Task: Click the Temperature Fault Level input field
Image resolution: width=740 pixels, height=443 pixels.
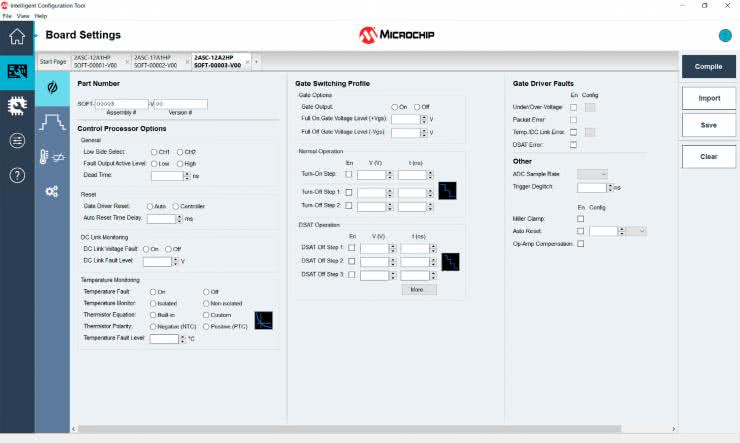Action: [164, 339]
